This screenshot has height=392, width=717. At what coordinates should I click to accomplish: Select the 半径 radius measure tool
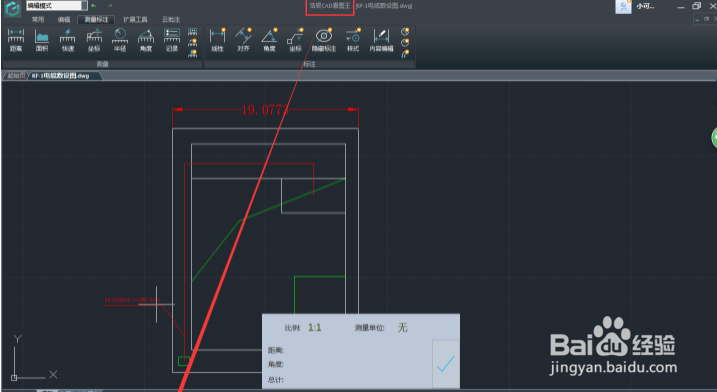[120, 40]
